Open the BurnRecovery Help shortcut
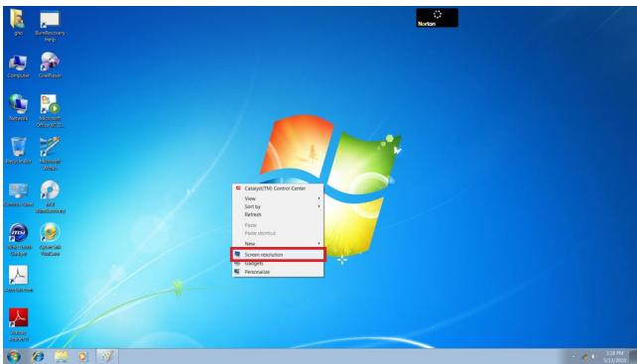 [50, 27]
